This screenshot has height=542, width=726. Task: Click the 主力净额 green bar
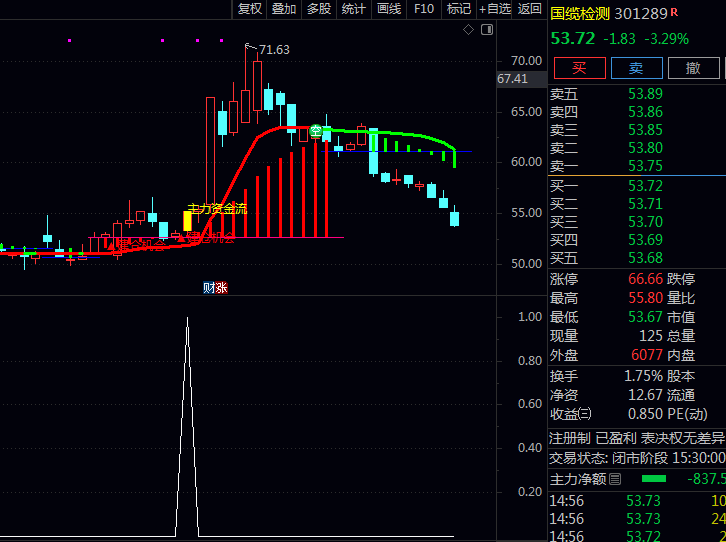654,479
